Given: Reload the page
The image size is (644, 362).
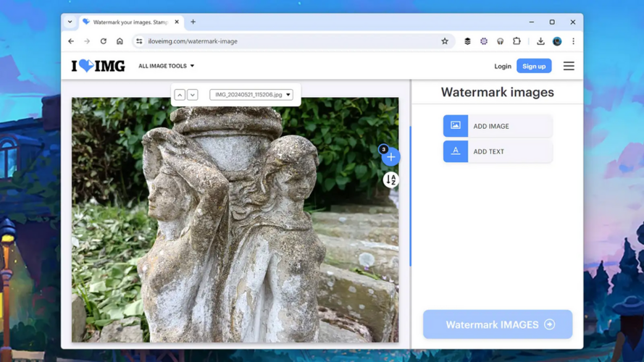Looking at the screenshot, I should click(x=104, y=41).
